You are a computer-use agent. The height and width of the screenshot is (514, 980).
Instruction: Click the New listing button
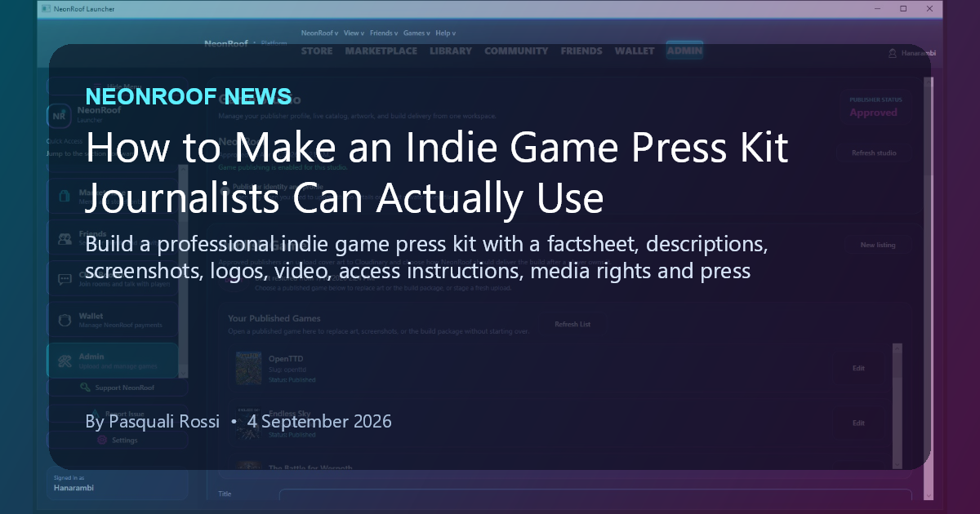878,245
